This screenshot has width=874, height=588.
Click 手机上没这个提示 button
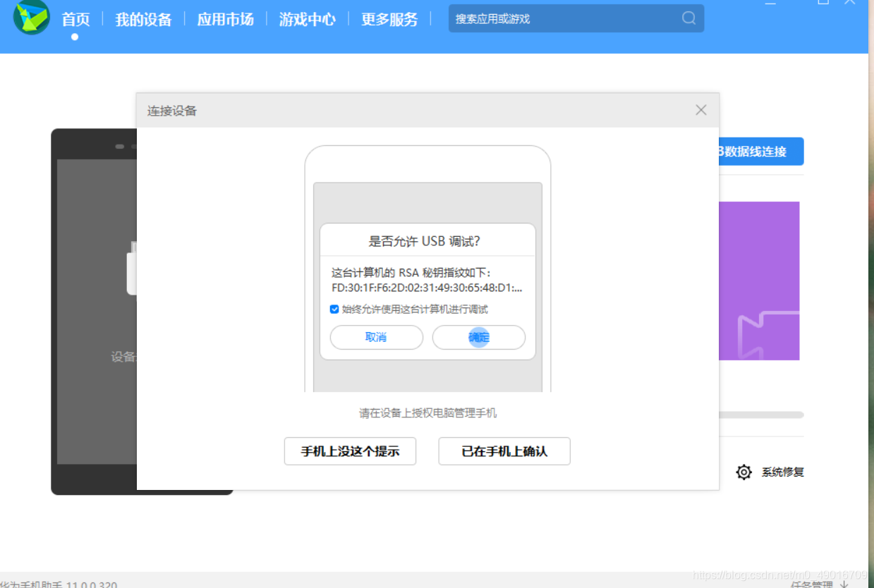pyautogui.click(x=350, y=451)
